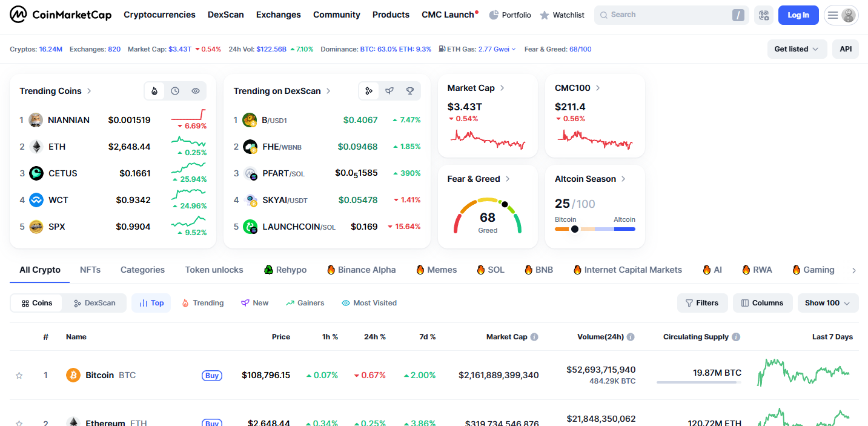Open Fear & Greed card chevron
The width and height of the screenshot is (868, 426).
pyautogui.click(x=508, y=179)
